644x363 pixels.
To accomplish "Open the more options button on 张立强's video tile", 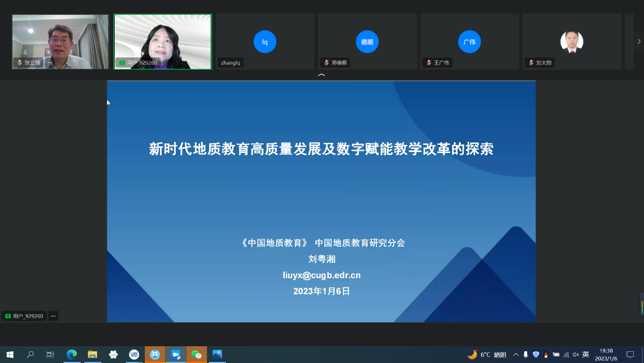I will (50, 63).
